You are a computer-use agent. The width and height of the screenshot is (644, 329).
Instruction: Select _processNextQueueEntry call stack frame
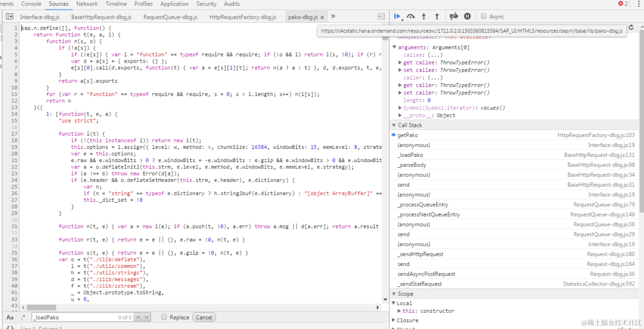click(514, 214)
